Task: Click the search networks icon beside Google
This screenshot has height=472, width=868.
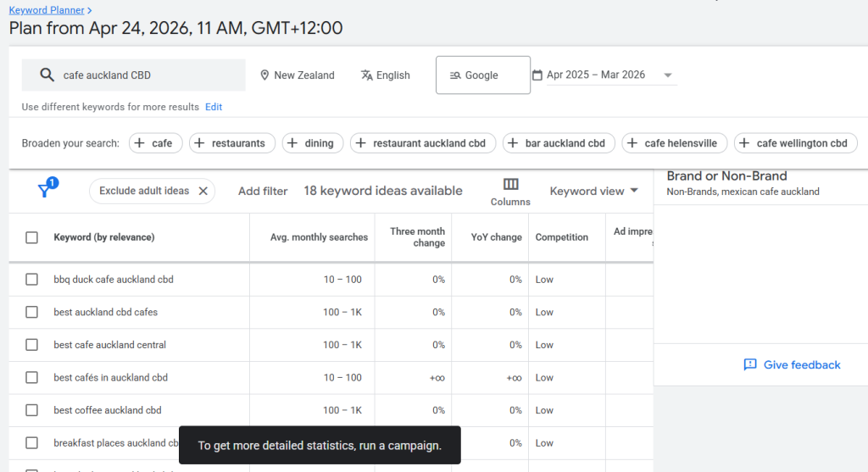Action: pos(455,75)
